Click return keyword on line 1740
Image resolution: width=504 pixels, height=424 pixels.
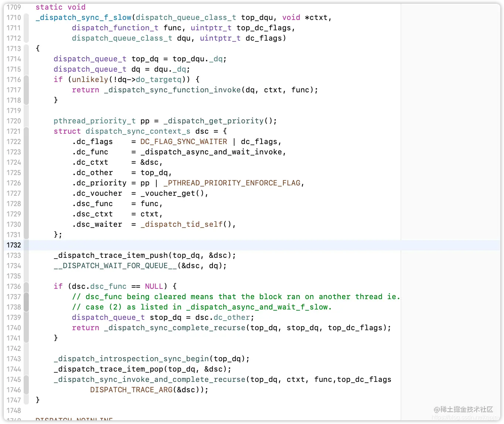(x=86, y=328)
